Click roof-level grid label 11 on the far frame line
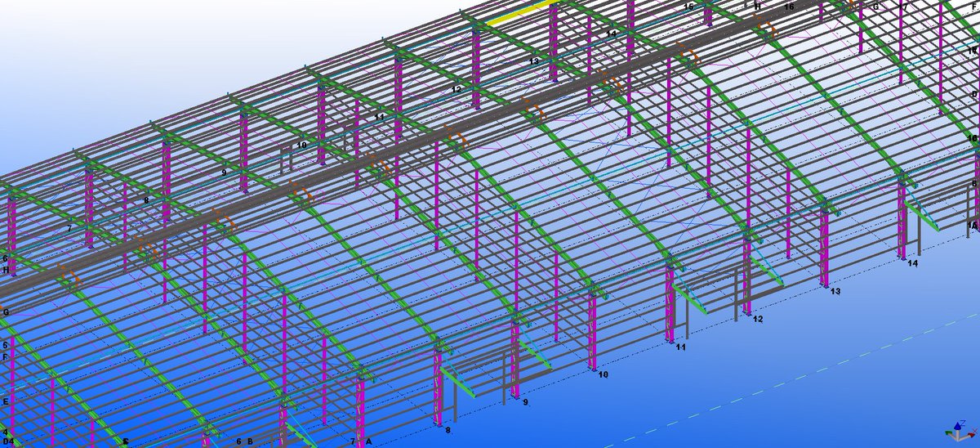 click(x=379, y=117)
